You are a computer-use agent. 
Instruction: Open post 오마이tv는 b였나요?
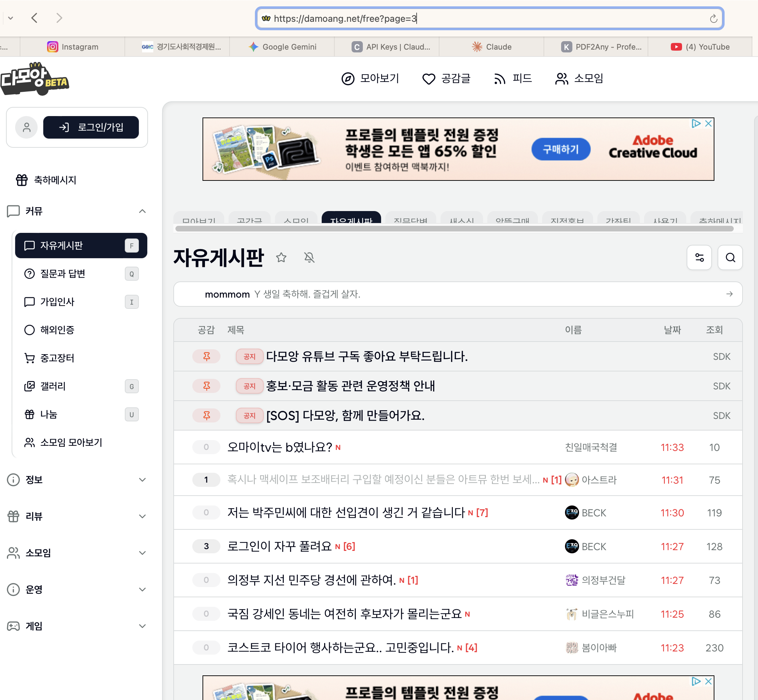(280, 447)
